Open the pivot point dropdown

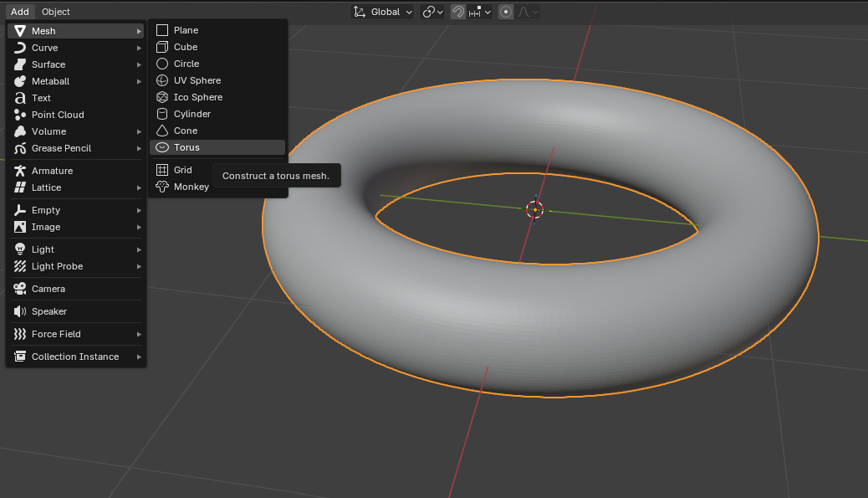(432, 12)
